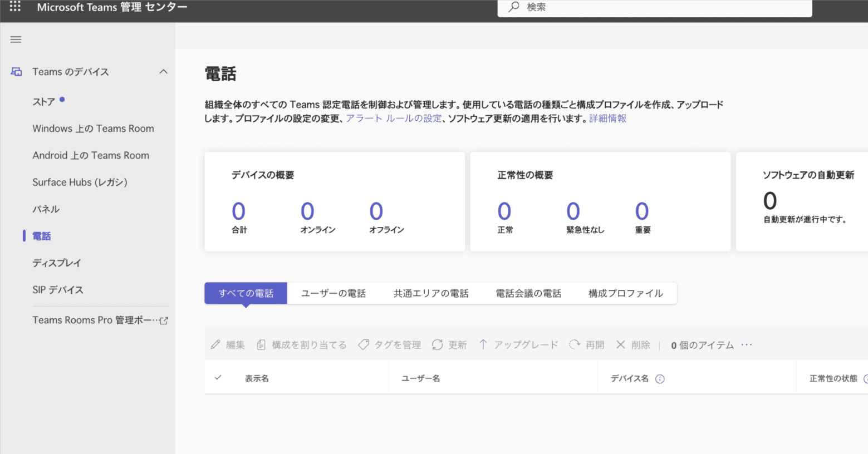Click the 削除 delete icon
This screenshot has height=454, width=868.
620,344
